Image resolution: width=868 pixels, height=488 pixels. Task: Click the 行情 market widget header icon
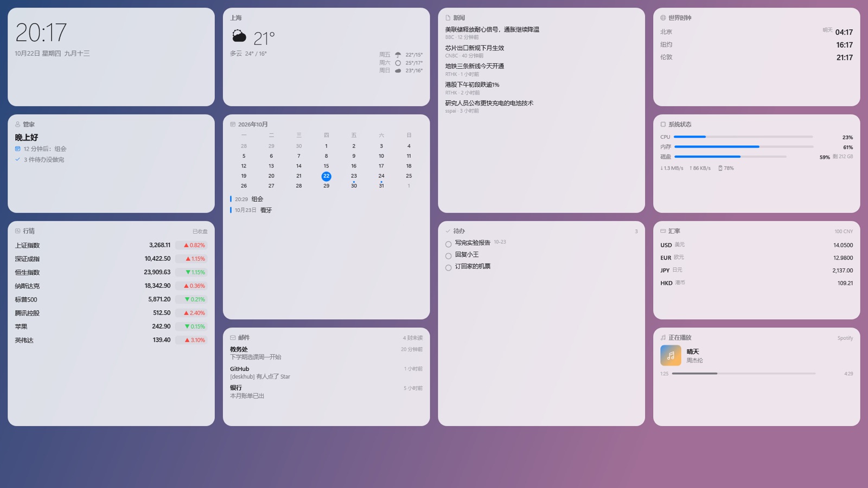(x=17, y=231)
